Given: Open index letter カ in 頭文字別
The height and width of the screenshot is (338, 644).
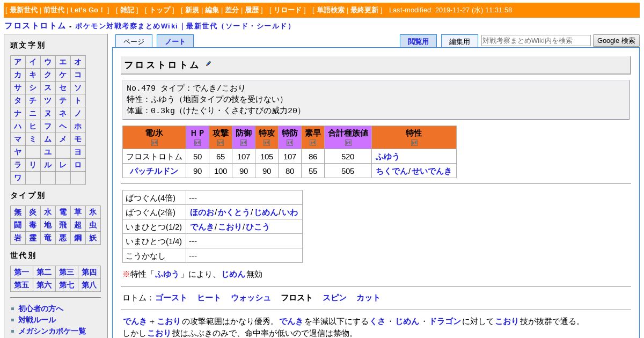Looking at the screenshot, I should pos(18,75).
